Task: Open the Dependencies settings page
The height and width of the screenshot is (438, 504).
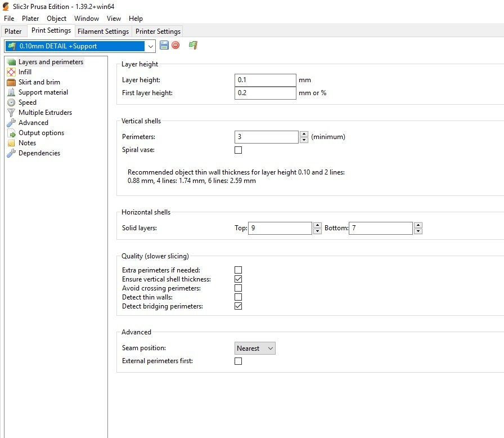Action: [39, 153]
